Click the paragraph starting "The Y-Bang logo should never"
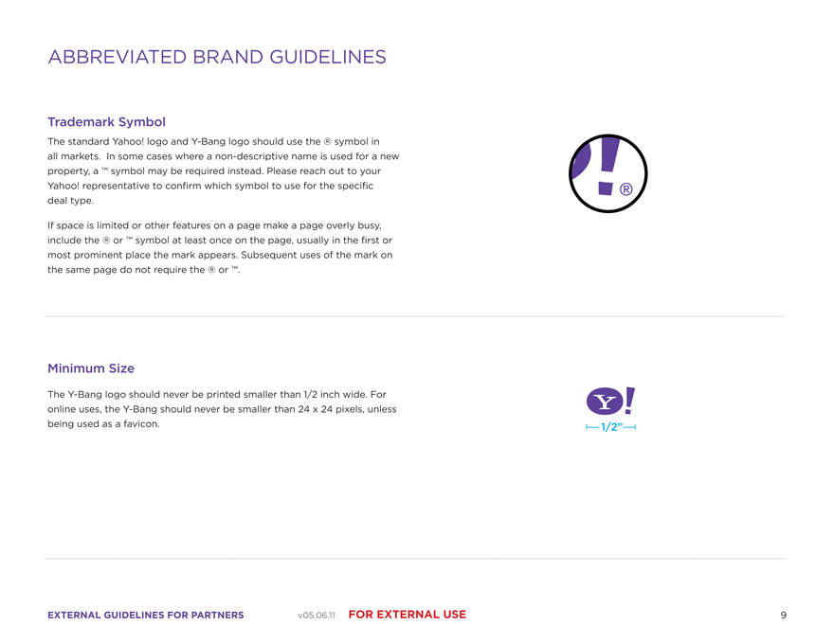The height and width of the screenshot is (644, 834). [222, 409]
